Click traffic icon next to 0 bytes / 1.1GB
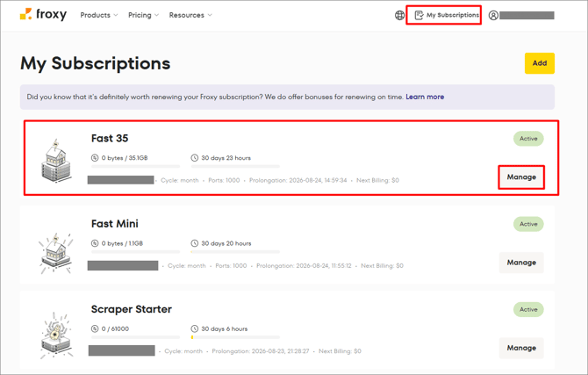Image resolution: width=588 pixels, height=375 pixels. pos(95,243)
